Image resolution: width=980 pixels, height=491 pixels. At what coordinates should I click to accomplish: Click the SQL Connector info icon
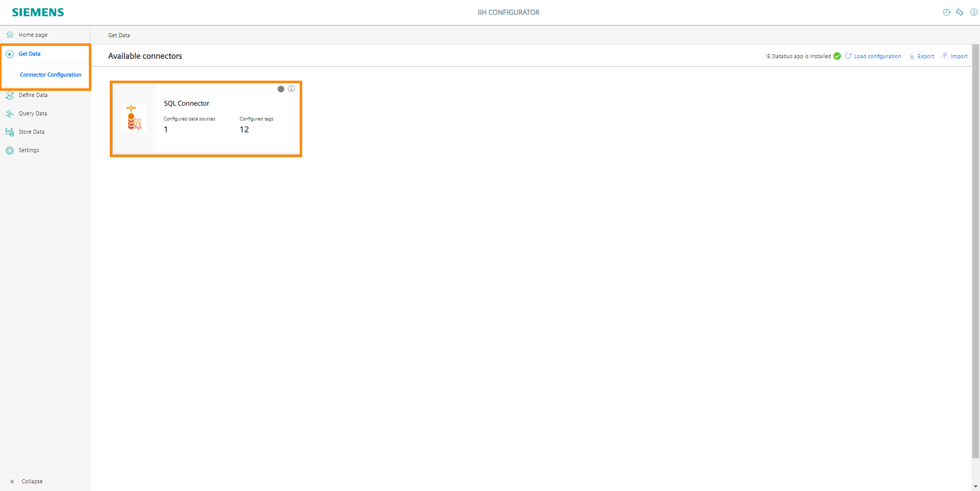(291, 89)
